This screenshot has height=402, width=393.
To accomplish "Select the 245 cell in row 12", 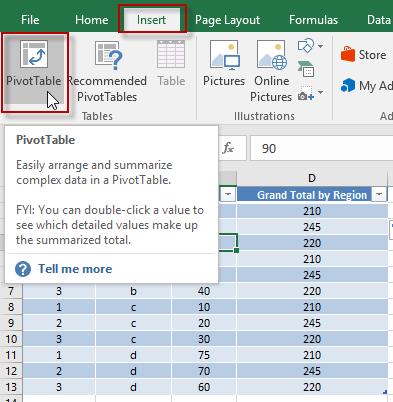I will click(x=312, y=371).
